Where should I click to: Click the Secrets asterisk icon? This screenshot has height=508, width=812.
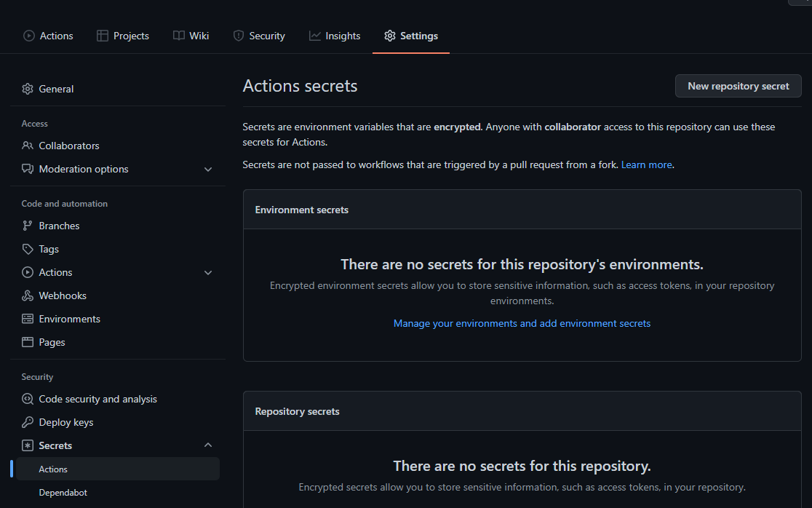click(x=28, y=446)
